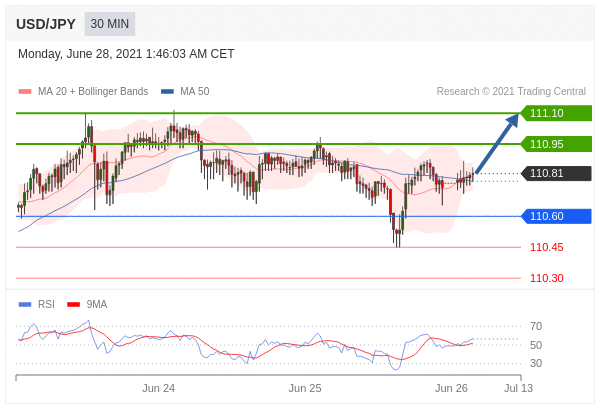Click the 9MA red legend swatch
The height and width of the screenshot is (409, 600).
tap(73, 305)
